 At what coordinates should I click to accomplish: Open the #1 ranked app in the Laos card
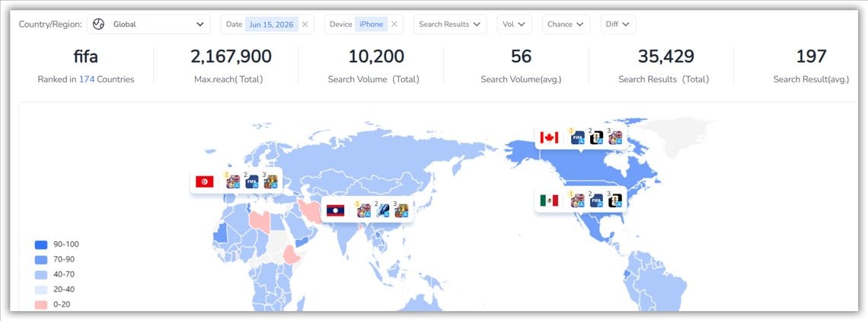point(364,210)
